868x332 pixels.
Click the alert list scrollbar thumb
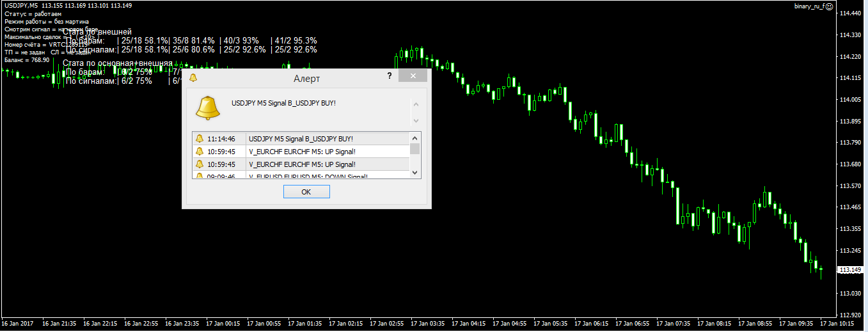point(415,149)
